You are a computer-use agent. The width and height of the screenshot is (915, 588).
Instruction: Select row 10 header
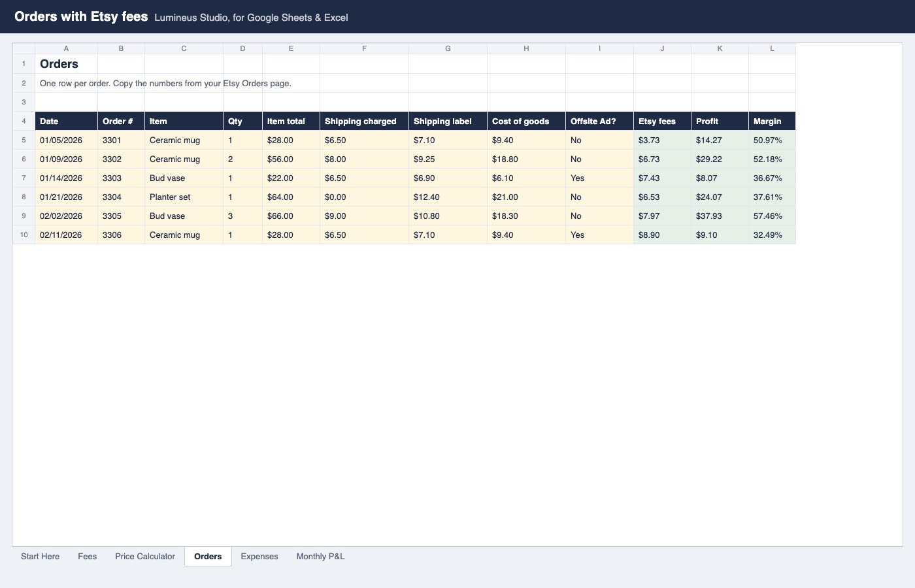pyautogui.click(x=24, y=235)
